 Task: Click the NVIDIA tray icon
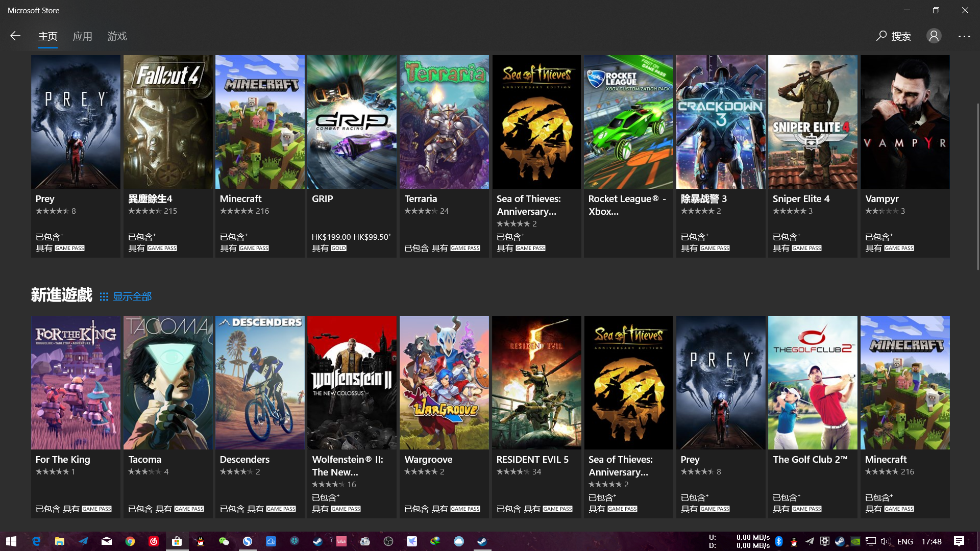pyautogui.click(x=855, y=541)
